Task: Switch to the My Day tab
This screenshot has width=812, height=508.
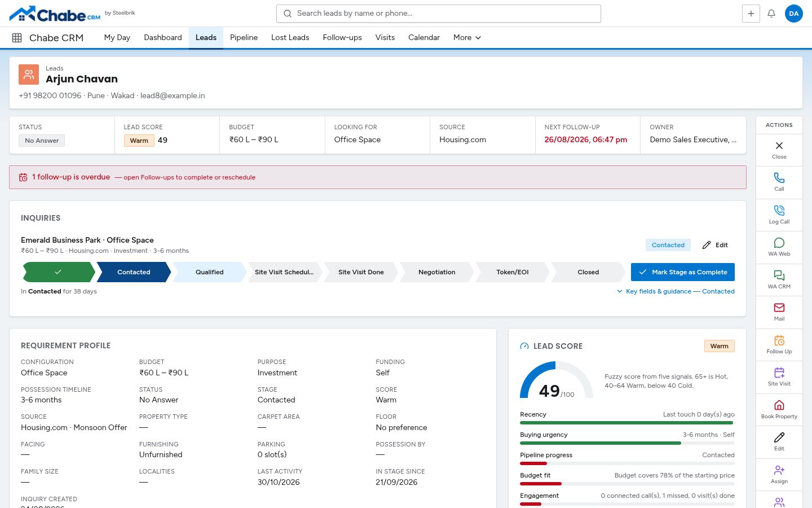Action: (117, 38)
